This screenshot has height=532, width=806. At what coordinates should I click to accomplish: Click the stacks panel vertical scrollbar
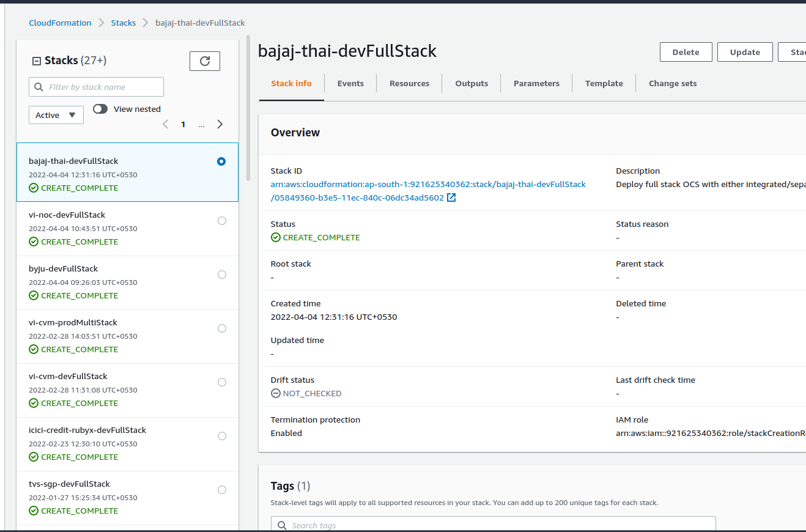(248, 110)
